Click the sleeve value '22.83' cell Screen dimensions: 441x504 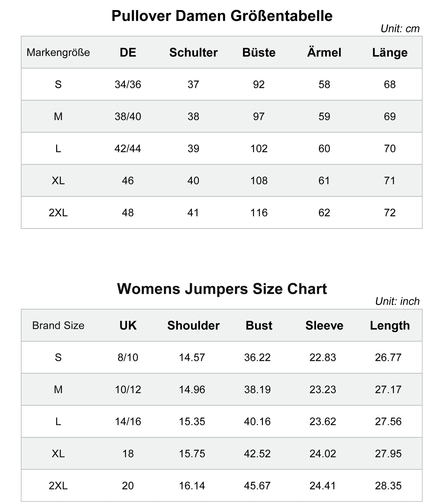pos(323,357)
